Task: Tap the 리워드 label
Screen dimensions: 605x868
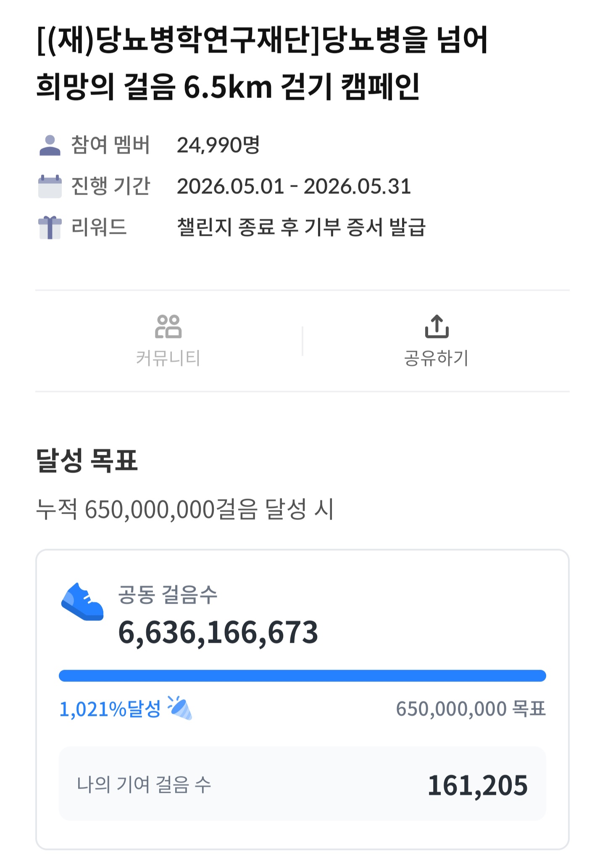Action: tap(99, 227)
